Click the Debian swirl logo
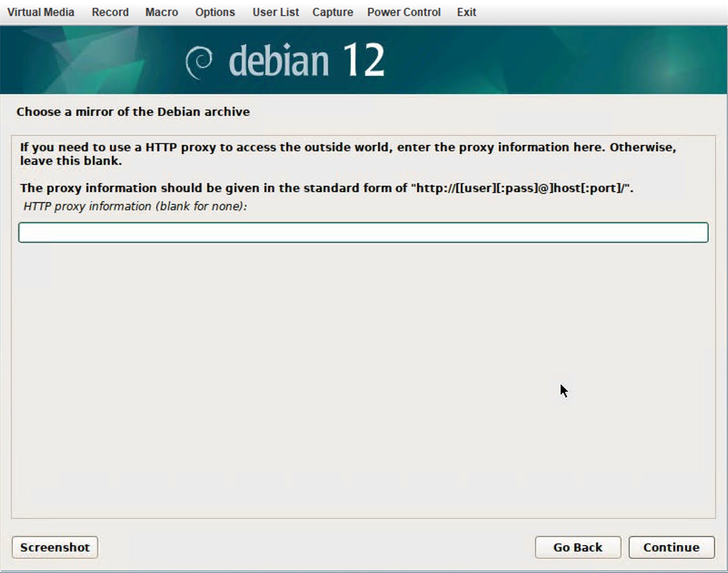The image size is (728, 573). (199, 62)
